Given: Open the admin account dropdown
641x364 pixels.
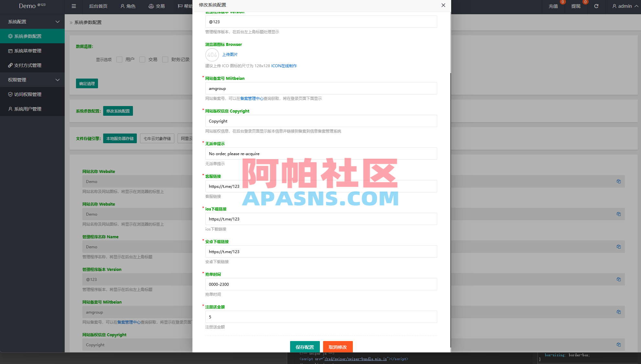Looking at the screenshot, I should (x=624, y=6).
